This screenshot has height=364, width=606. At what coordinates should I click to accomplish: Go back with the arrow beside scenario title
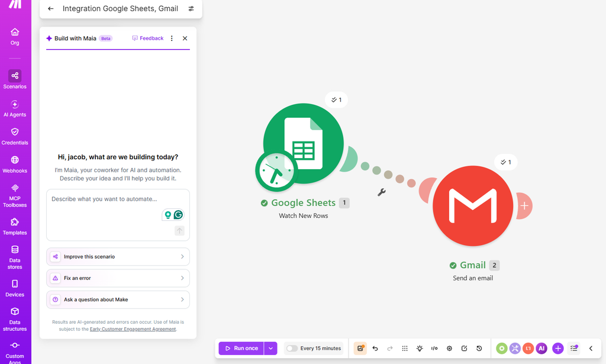[x=51, y=8]
